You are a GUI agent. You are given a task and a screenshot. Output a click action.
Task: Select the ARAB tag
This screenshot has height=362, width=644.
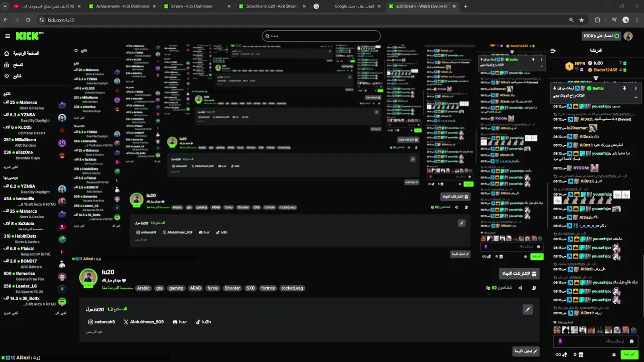pos(195,288)
